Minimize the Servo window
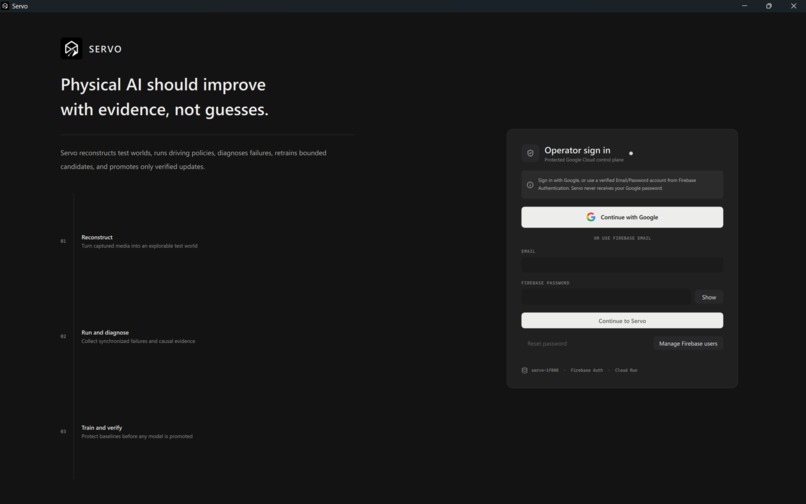 point(744,6)
